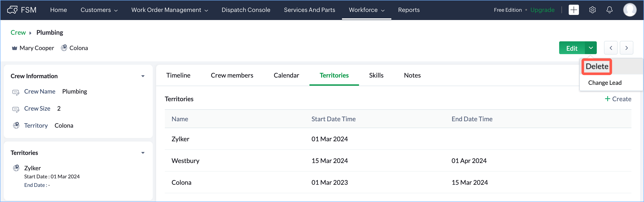Screen dimensions: 644x202
Task: Collapse the Crew Information section
Action: tap(143, 76)
